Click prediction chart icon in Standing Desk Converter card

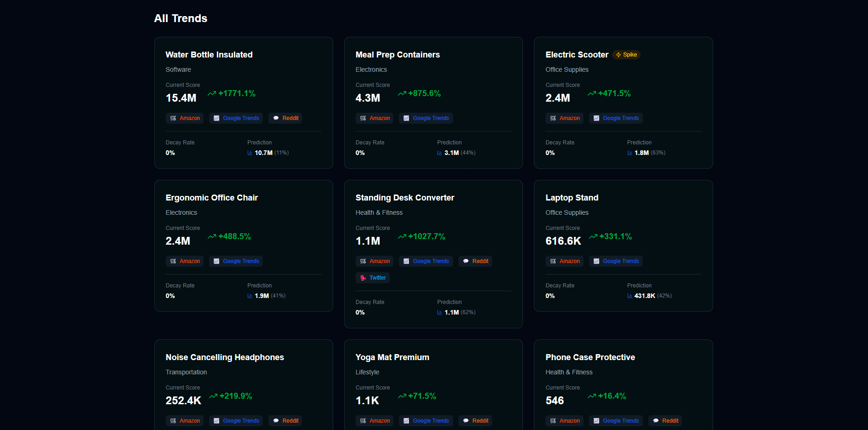point(440,312)
